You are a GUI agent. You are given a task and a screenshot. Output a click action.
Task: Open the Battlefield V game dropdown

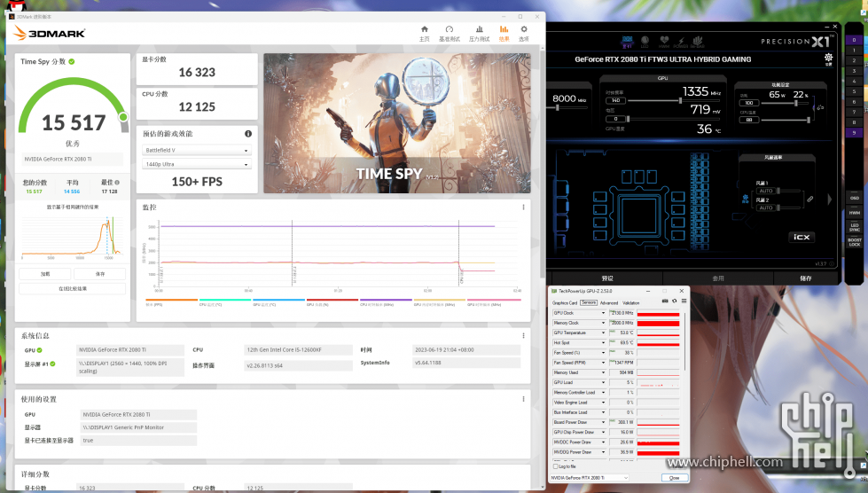coord(197,150)
